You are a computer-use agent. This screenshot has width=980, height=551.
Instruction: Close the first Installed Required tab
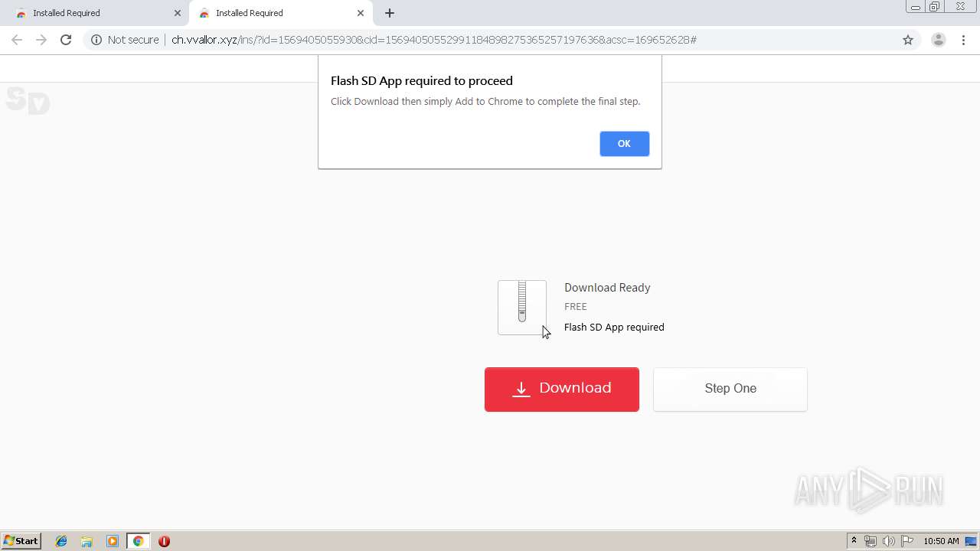[x=178, y=13]
